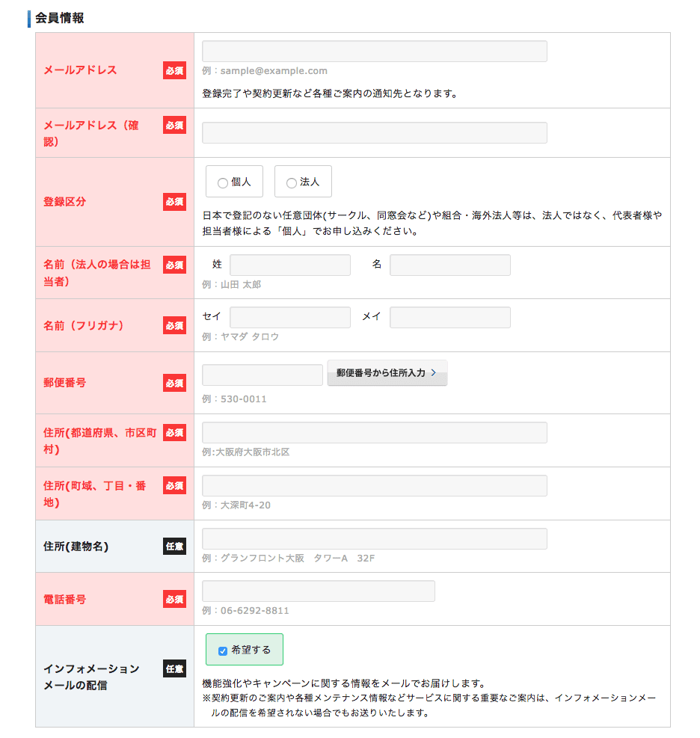Click the 住所(都道府県、市区町村) input field
The height and width of the screenshot is (738, 700).
pyautogui.click(x=374, y=432)
